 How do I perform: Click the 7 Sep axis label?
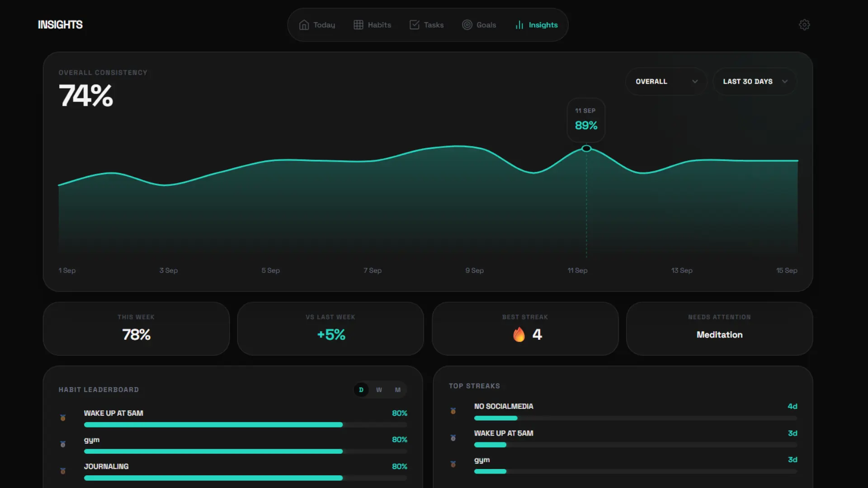tap(373, 270)
